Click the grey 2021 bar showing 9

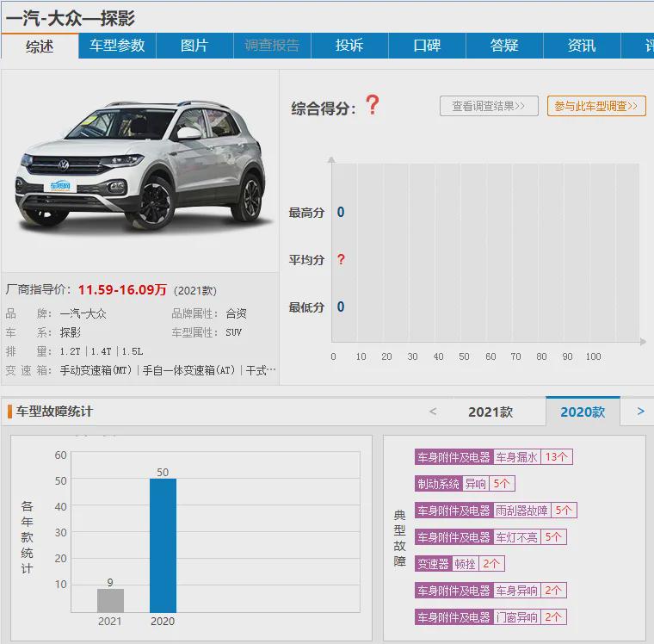click(110, 601)
